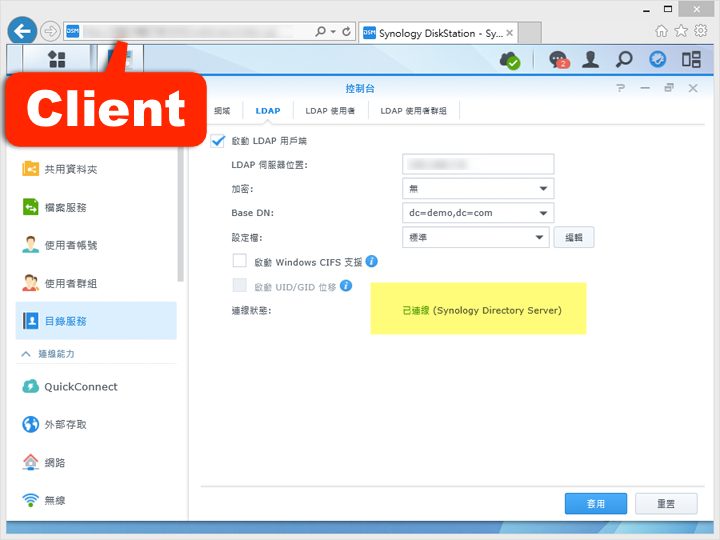Click info icon beside Windows CIFS 支援
The image size is (720, 540).
click(x=371, y=261)
